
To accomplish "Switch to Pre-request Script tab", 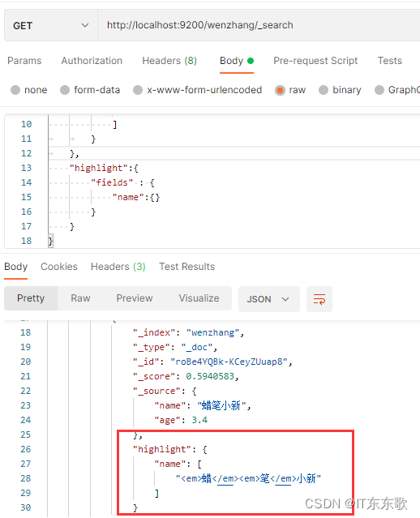I will 315,61.
